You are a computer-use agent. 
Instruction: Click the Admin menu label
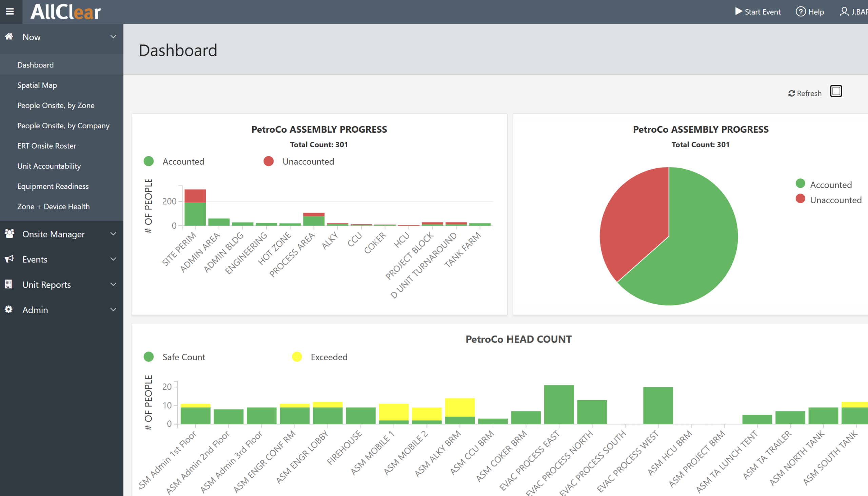[x=35, y=310]
